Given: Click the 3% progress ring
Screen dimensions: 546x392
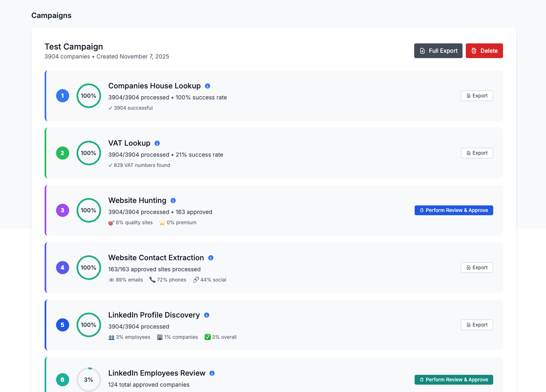Looking at the screenshot, I should (x=89, y=380).
